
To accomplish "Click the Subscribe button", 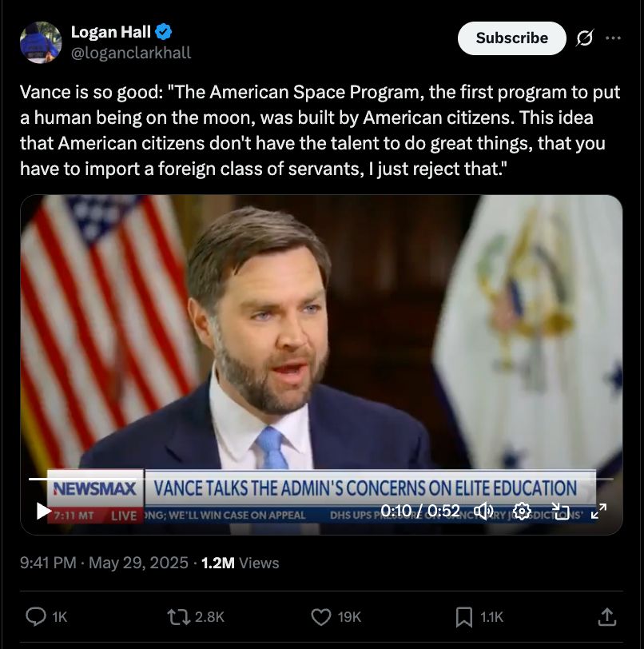I will (x=511, y=38).
